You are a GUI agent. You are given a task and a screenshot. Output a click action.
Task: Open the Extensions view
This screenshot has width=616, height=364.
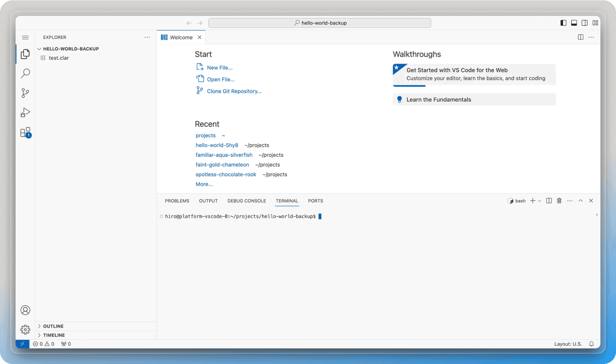click(25, 133)
